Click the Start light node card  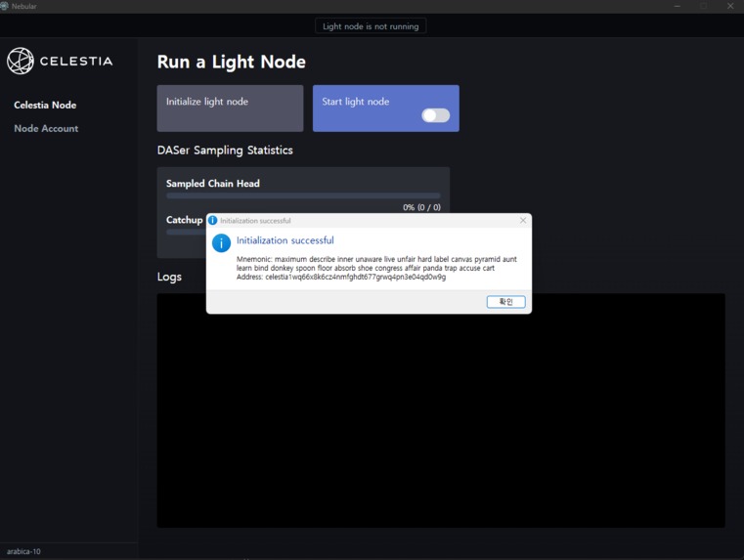386,108
